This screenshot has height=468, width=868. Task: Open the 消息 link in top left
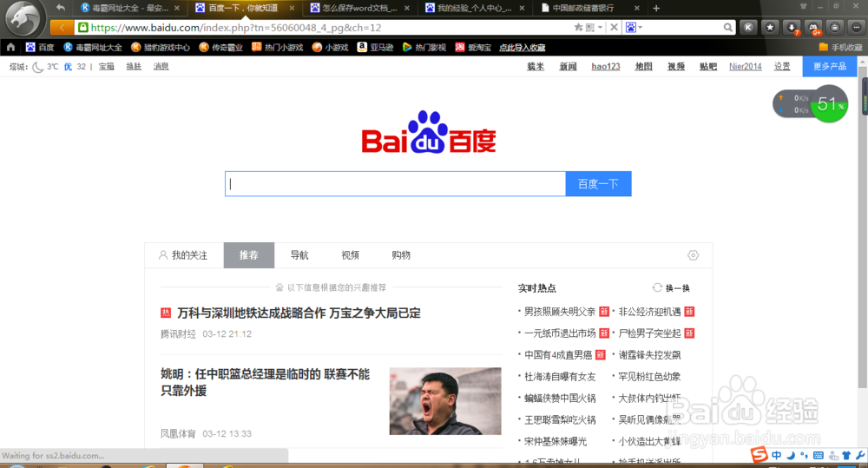click(161, 67)
